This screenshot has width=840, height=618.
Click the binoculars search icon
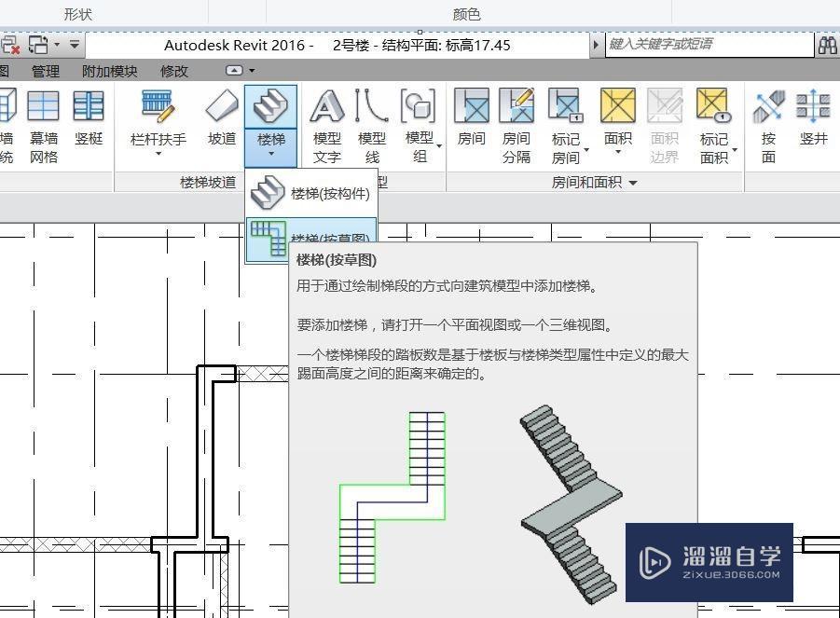coord(828,45)
